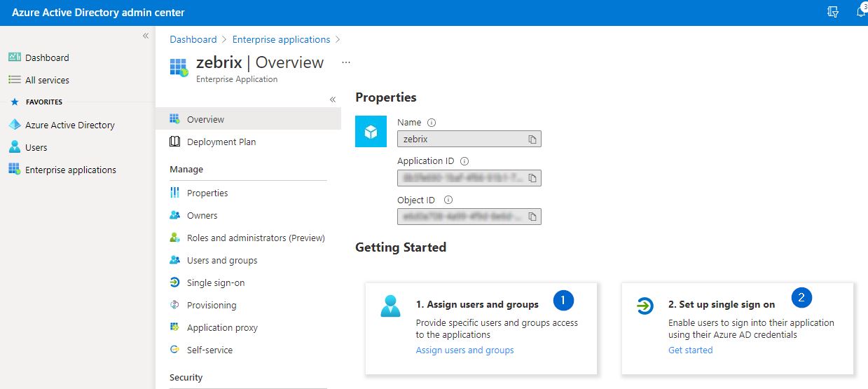This screenshot has width=868, height=389.
Task: Click the info icon beside Object ID
Action: coord(448,200)
